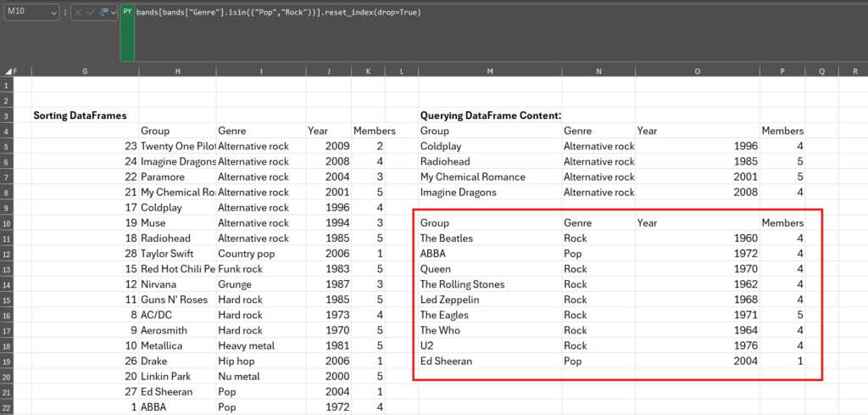Select column R header

pos(853,71)
